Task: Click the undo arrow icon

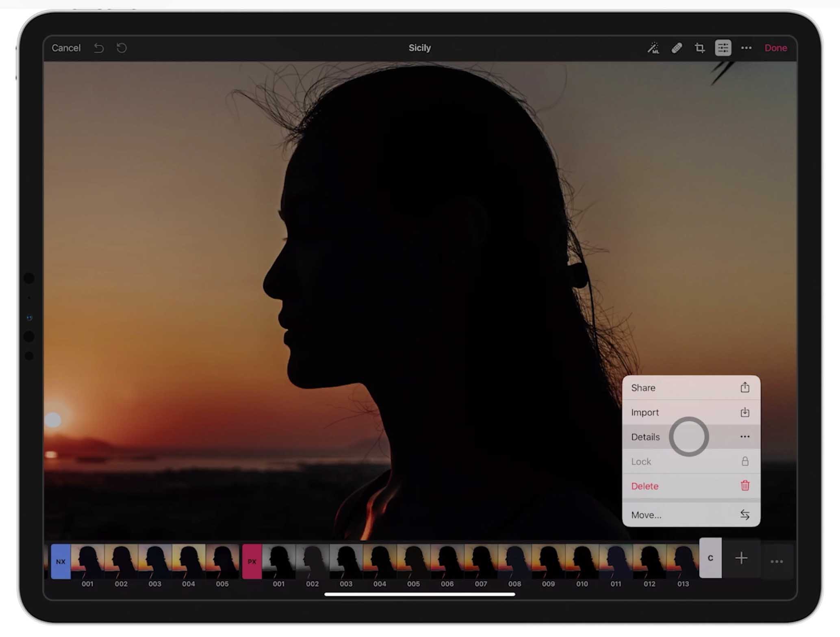Action: (99, 48)
